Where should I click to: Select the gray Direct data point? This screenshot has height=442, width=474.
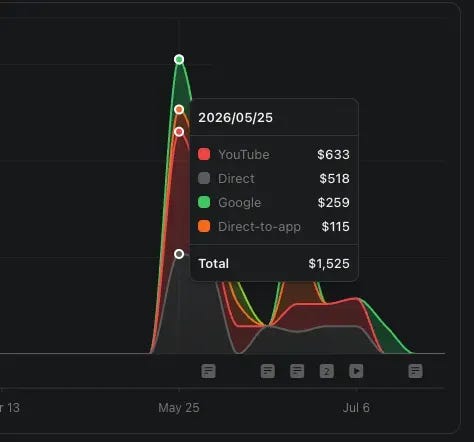(179, 254)
